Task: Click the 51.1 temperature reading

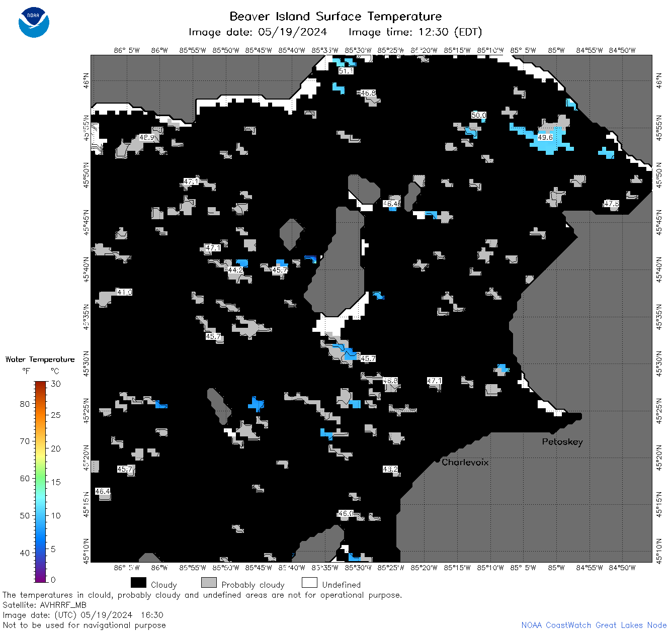Action: 346,71
